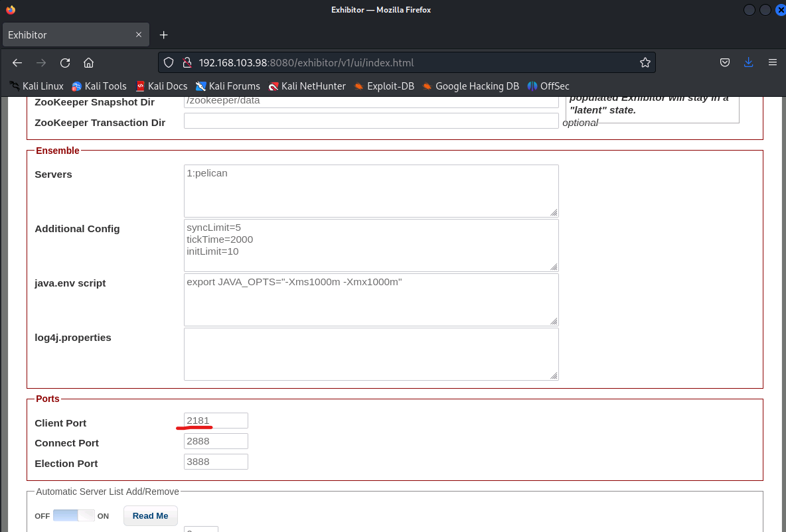Click the Connect Port field
This screenshot has width=786, height=532.
[216, 441]
